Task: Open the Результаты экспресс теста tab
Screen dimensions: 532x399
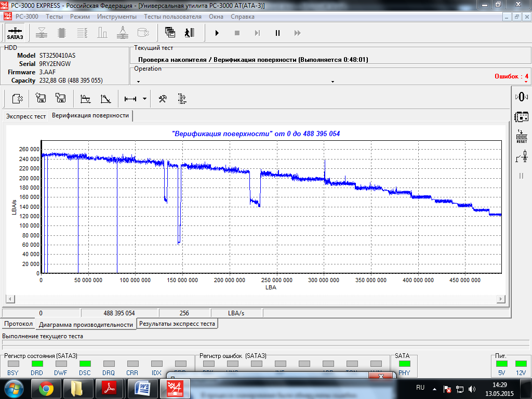Action: point(177,324)
